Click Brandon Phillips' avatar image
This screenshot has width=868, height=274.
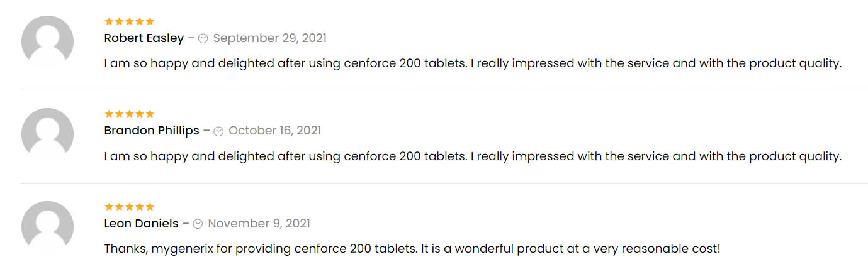47,134
